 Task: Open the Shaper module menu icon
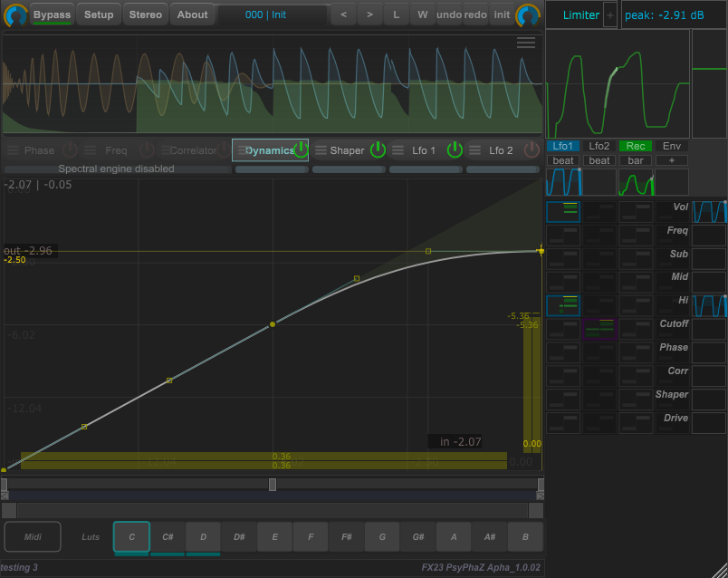pyautogui.click(x=320, y=150)
